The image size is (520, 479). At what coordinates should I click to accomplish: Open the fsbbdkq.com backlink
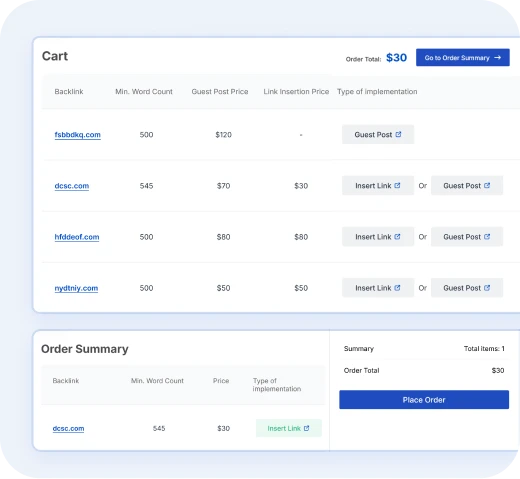pos(78,135)
